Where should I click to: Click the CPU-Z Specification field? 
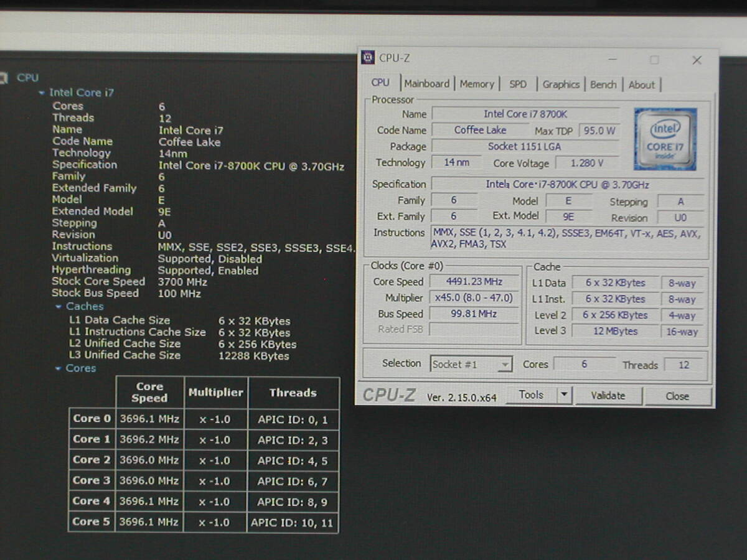(568, 185)
